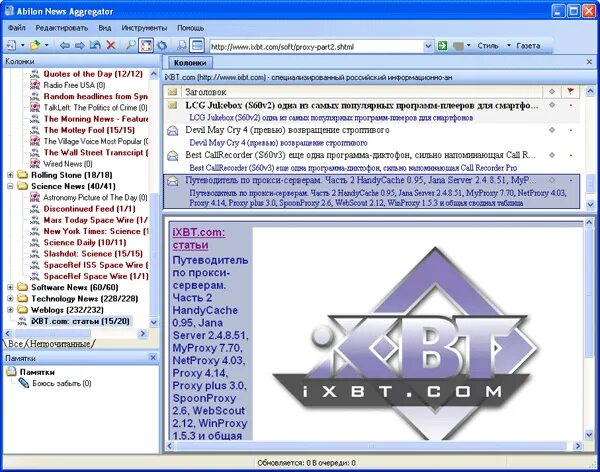Image resolution: width=600 pixels, height=472 pixels.
Task: Expand the Technology News folder
Action: pyautogui.click(x=10, y=298)
